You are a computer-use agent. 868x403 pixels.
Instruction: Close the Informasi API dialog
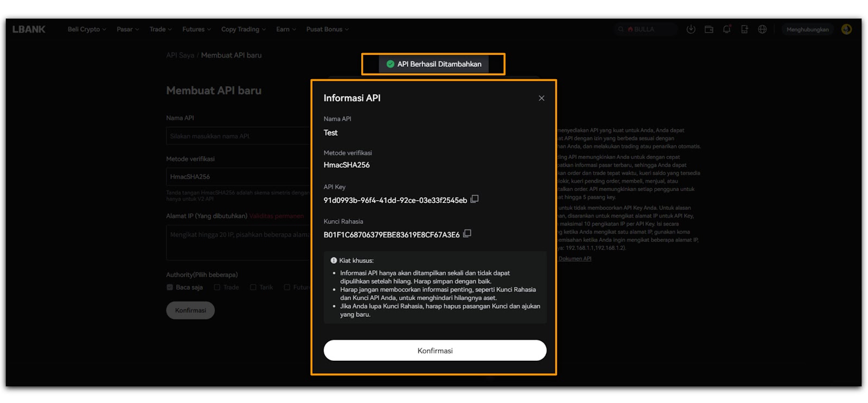pos(541,98)
